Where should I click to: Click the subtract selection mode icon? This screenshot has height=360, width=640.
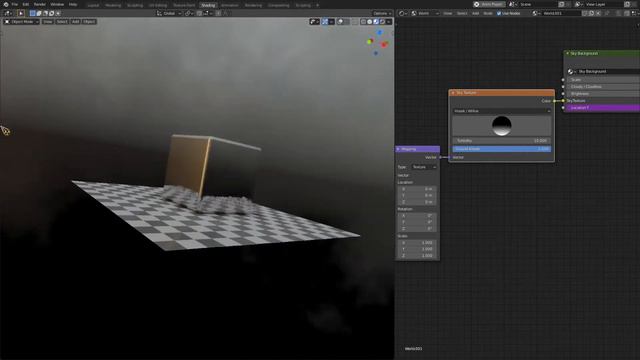click(x=45, y=13)
